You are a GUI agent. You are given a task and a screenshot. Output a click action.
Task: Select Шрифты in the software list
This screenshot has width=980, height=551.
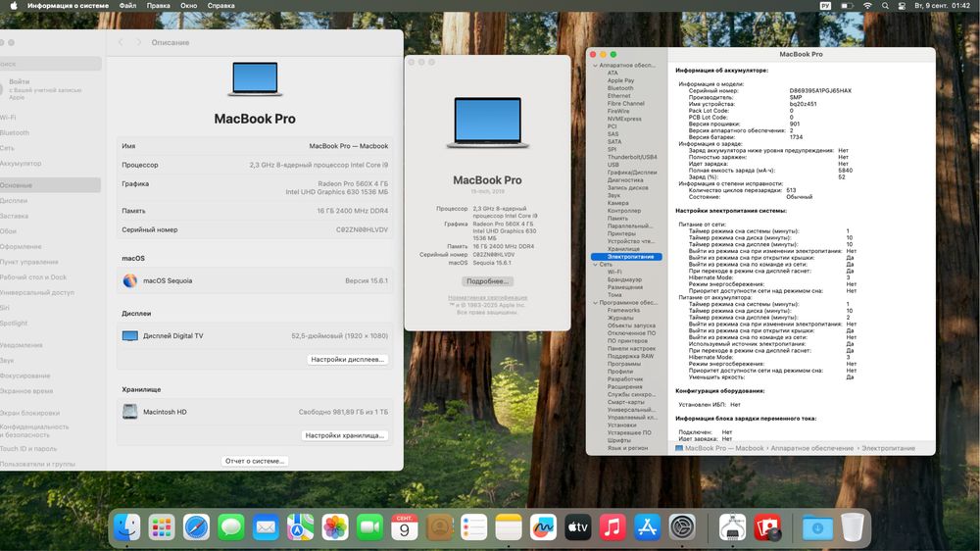click(618, 440)
